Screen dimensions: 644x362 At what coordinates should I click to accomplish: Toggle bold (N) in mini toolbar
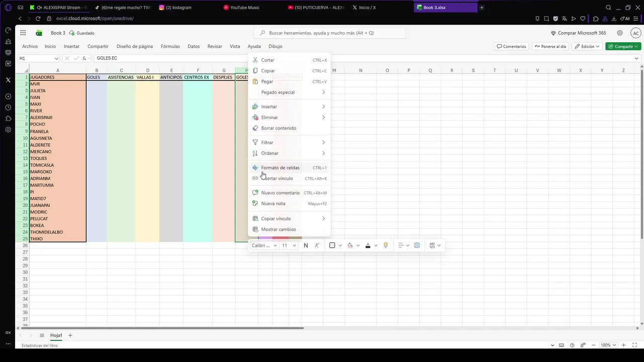click(305, 245)
